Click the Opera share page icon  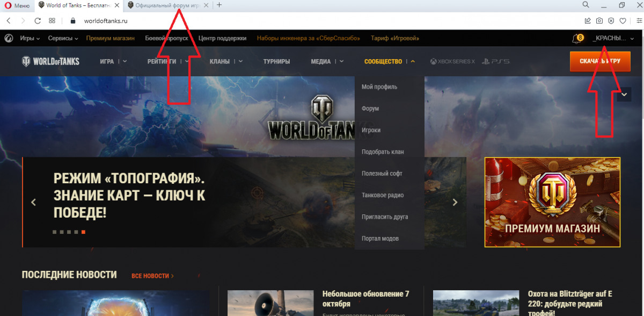point(588,21)
